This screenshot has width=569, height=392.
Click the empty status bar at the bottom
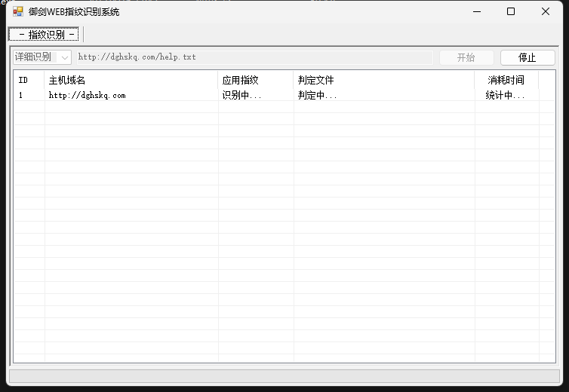click(284, 375)
